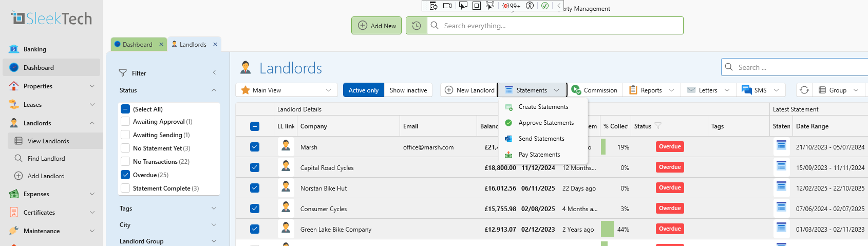Click the New Landlord button

pos(469,90)
